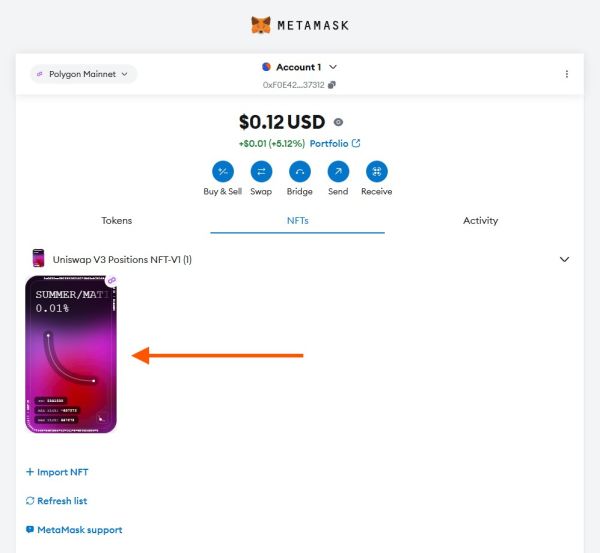This screenshot has width=600, height=553.
Task: Click Refresh list
Action: [61, 501]
